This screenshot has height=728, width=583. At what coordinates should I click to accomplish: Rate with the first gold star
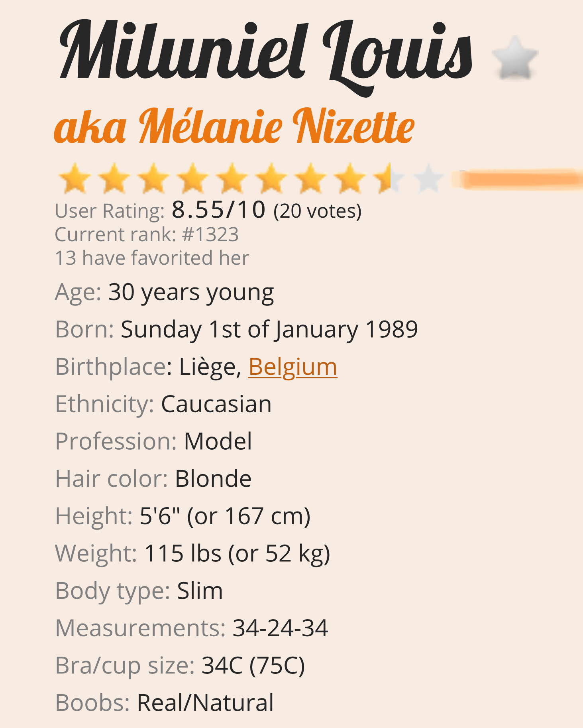coord(75,178)
